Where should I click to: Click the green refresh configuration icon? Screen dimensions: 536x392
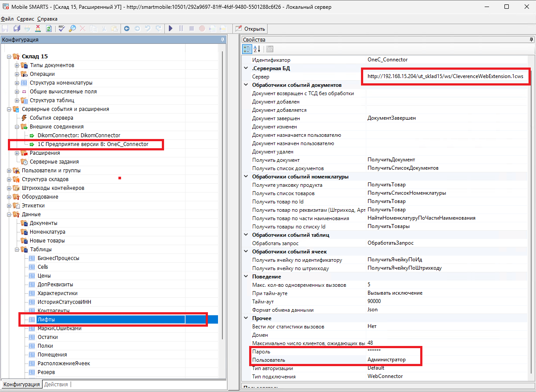(x=49, y=29)
